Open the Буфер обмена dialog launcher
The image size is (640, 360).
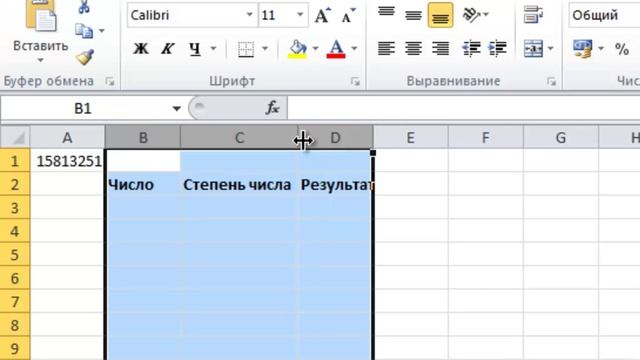pos(110,81)
